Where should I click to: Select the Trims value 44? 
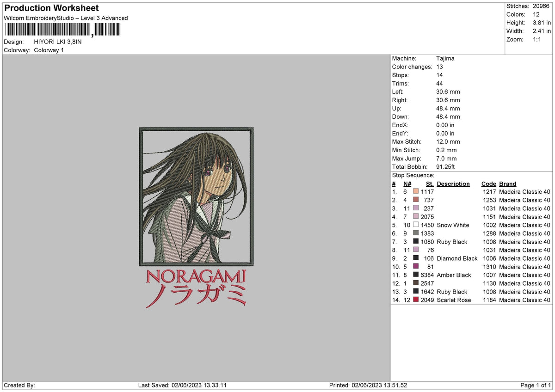pyautogui.click(x=439, y=83)
